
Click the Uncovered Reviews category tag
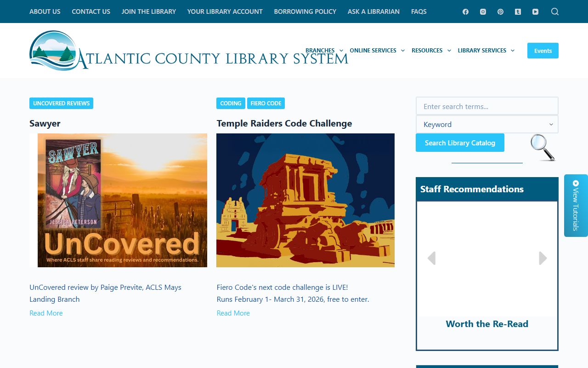pyautogui.click(x=61, y=103)
